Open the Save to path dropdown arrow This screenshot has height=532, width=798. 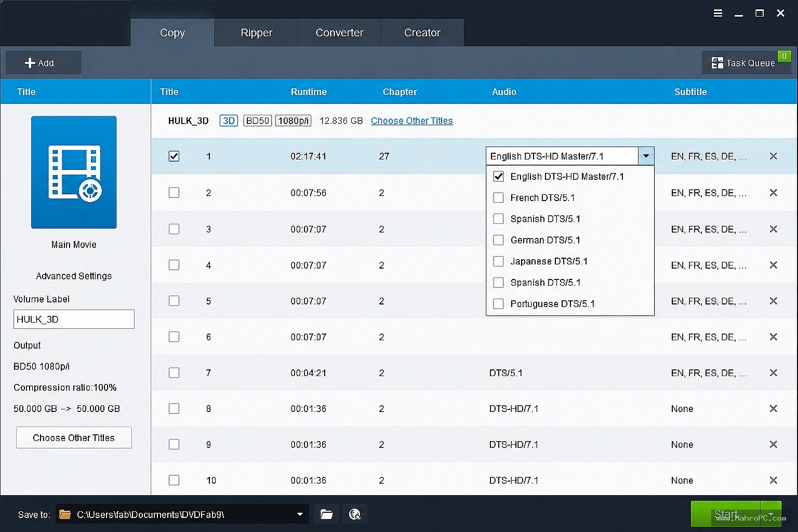(x=300, y=514)
